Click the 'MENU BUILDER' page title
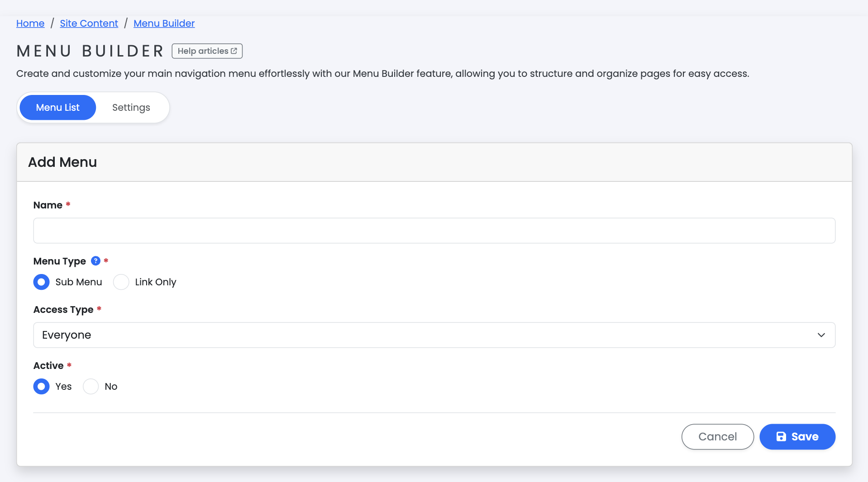The width and height of the screenshot is (868, 482). click(90, 51)
